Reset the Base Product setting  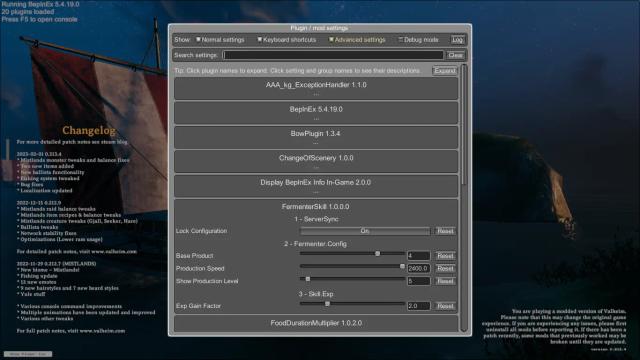tap(445, 256)
